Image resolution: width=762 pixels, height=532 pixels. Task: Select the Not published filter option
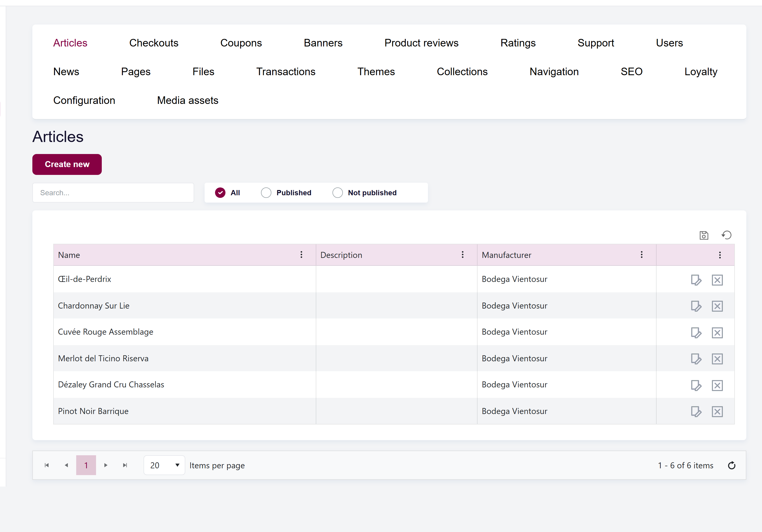[x=337, y=193]
